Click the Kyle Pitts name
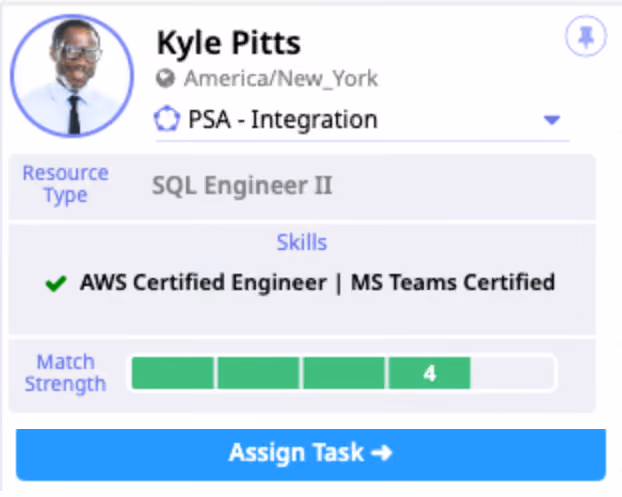Screen dimensions: 622x497 click(229, 43)
